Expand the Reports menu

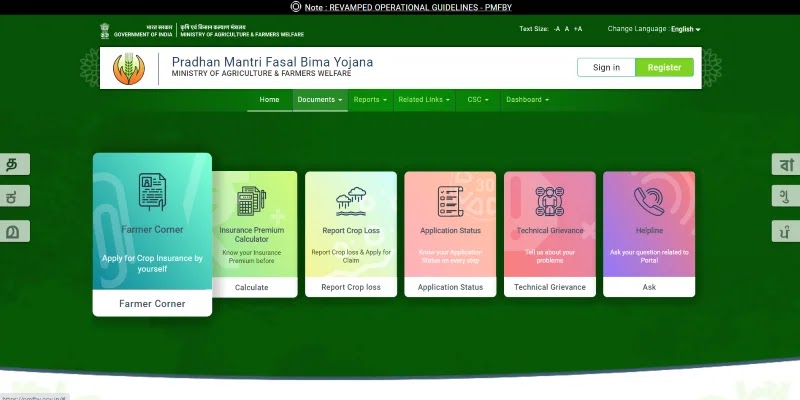370,100
